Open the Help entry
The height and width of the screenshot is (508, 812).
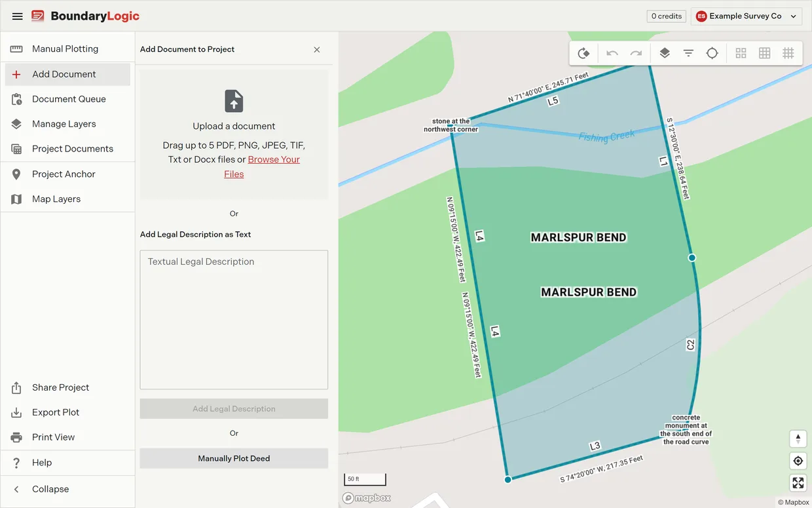[67, 463]
